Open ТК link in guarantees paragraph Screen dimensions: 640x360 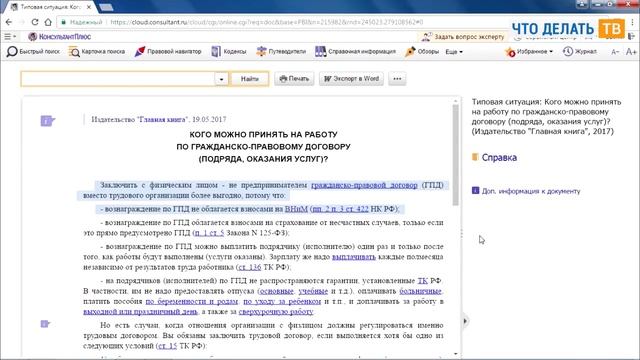tap(422, 281)
